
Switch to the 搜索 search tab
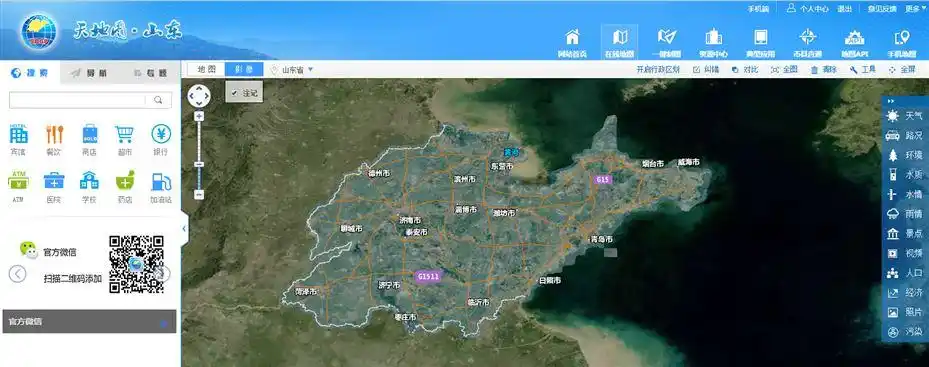click(x=30, y=73)
